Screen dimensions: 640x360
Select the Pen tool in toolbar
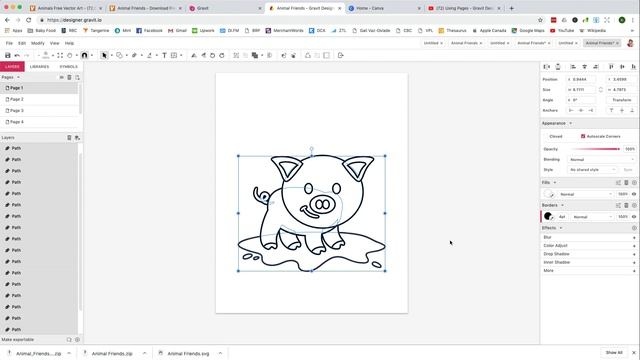134,55
